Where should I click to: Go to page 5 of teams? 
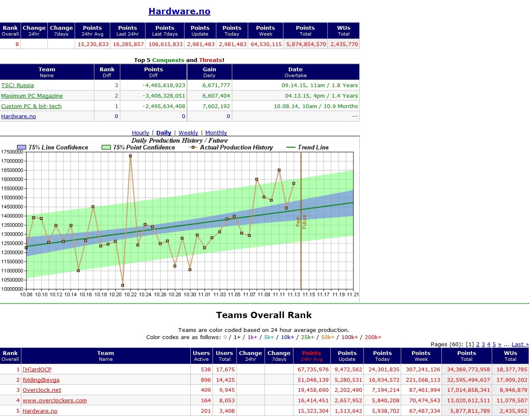(x=494, y=344)
